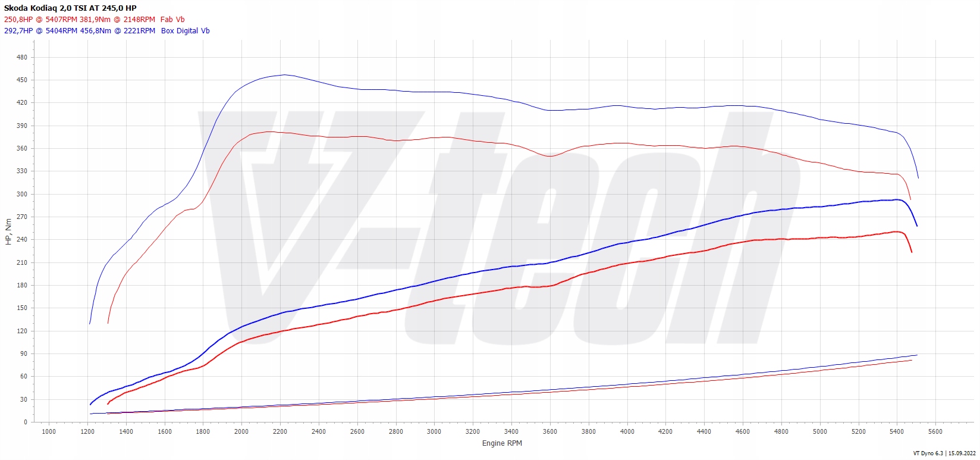980x460 pixels.
Task: Click the blue "292,7HP @ 5404RPM" power reading
Action: pyautogui.click(x=40, y=31)
